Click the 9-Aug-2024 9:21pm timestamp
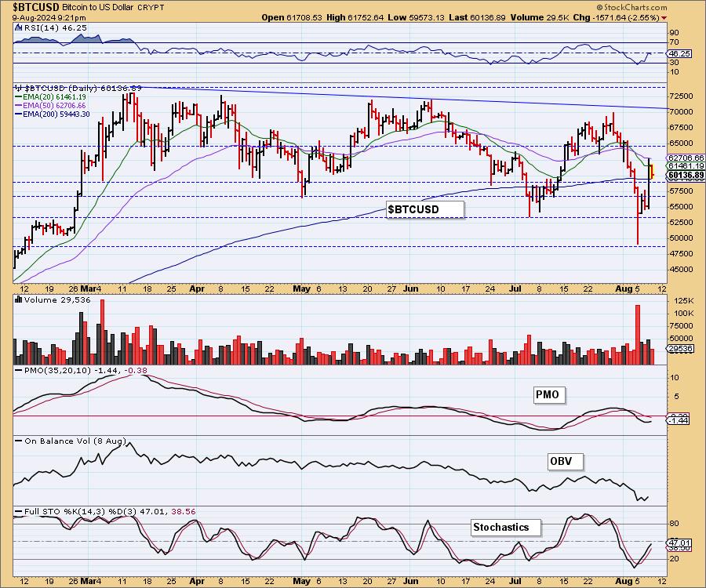The image size is (706, 588). click(x=49, y=17)
